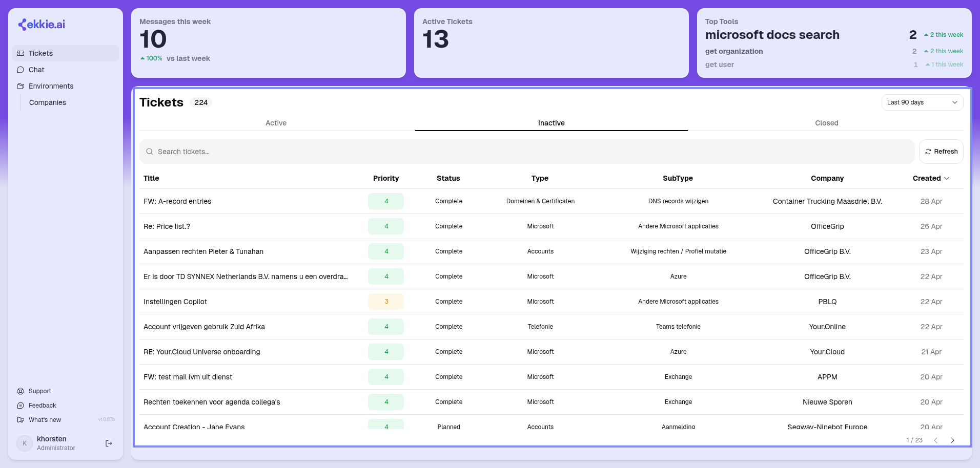Open the Chat bubble icon

coord(21,70)
